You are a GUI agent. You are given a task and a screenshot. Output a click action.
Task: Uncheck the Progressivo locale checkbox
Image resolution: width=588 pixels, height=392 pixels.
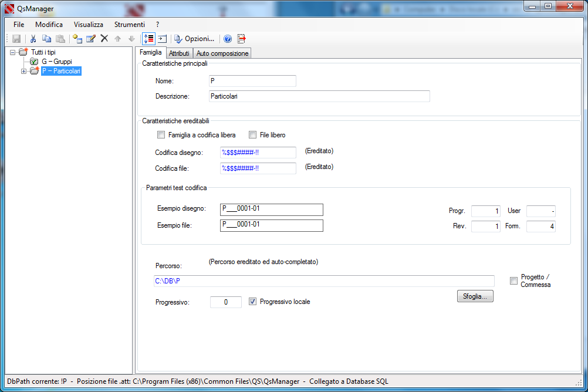click(x=253, y=302)
